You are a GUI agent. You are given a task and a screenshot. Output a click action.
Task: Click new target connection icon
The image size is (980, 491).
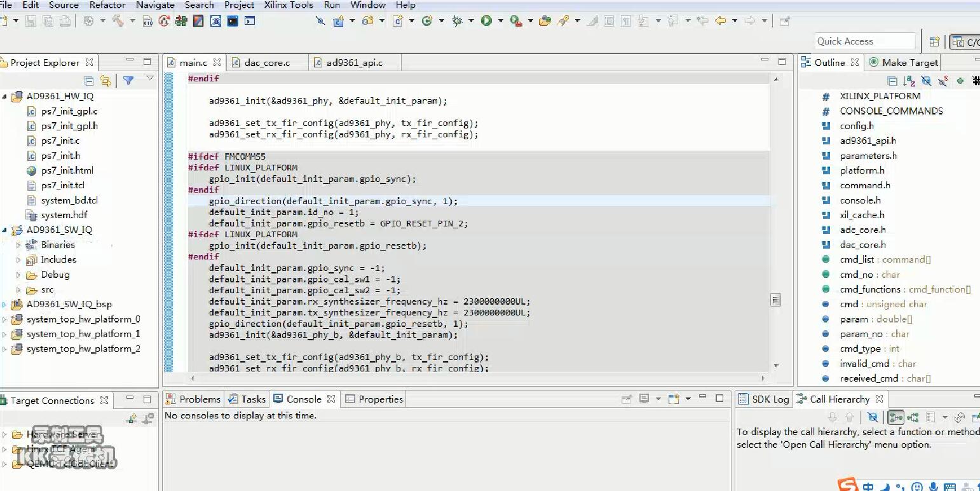click(132, 418)
